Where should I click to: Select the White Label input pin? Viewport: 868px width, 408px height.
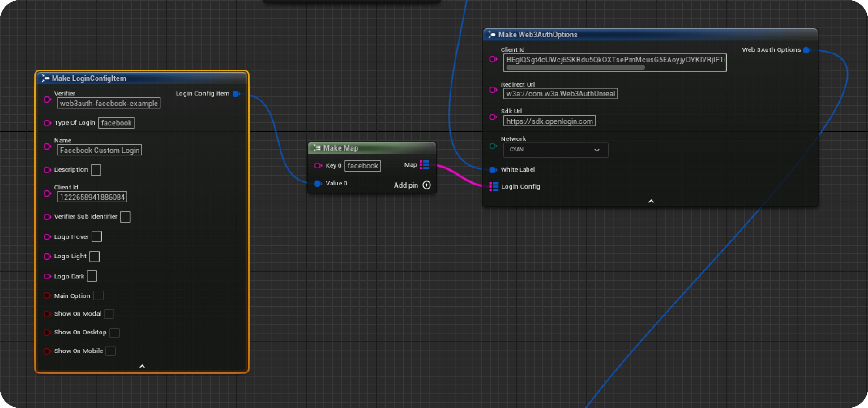coord(493,170)
